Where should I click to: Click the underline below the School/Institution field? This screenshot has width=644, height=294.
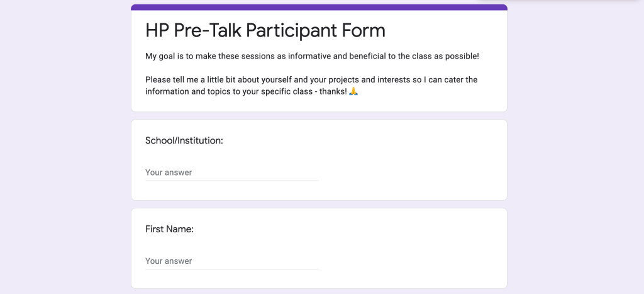231,181
